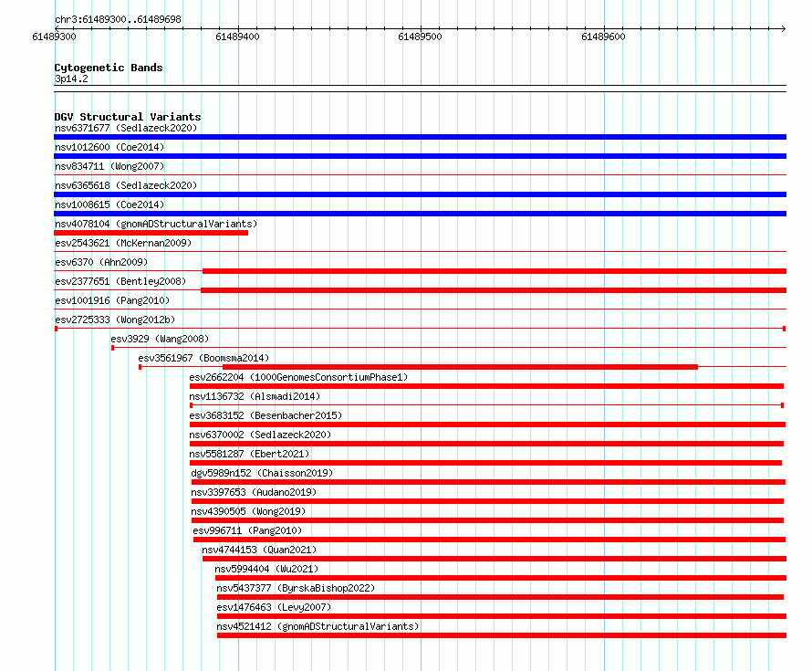
Task: Click the blue bar under nsv1012600
Action: 420,156
